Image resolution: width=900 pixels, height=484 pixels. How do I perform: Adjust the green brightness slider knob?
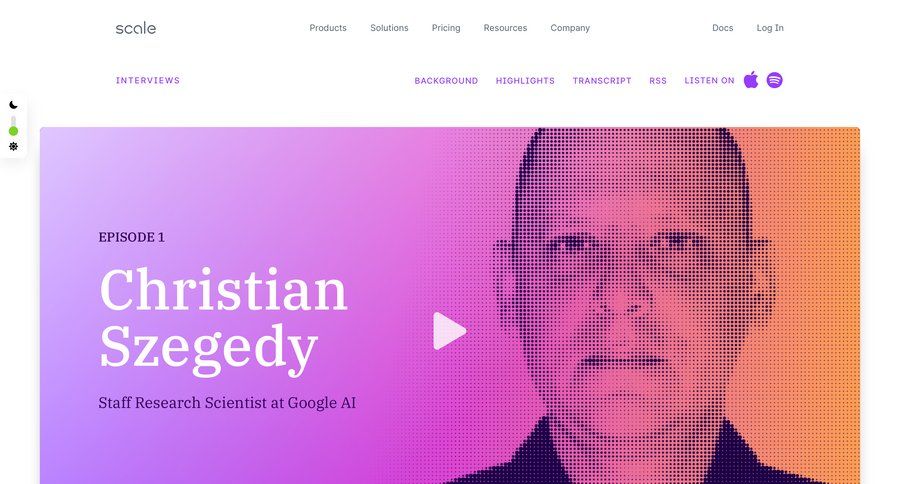(x=13, y=131)
